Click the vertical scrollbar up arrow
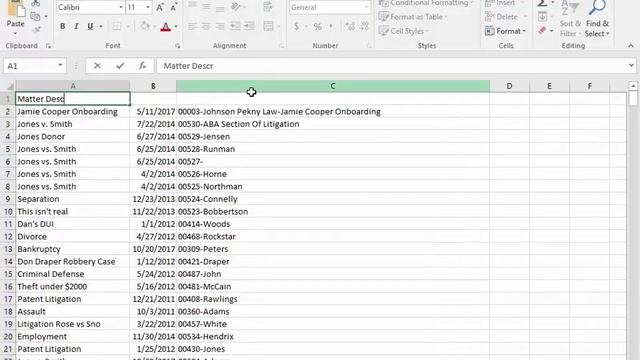The height and width of the screenshot is (360, 640). point(633,86)
